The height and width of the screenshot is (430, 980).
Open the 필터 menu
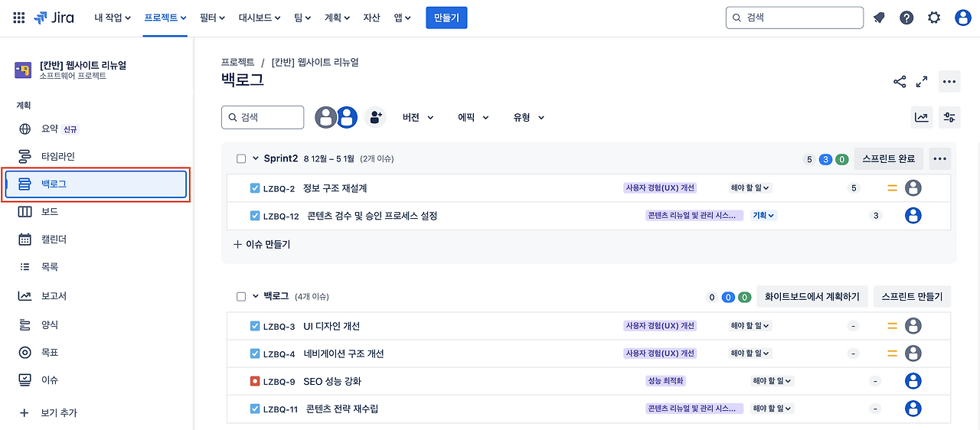click(x=213, y=18)
